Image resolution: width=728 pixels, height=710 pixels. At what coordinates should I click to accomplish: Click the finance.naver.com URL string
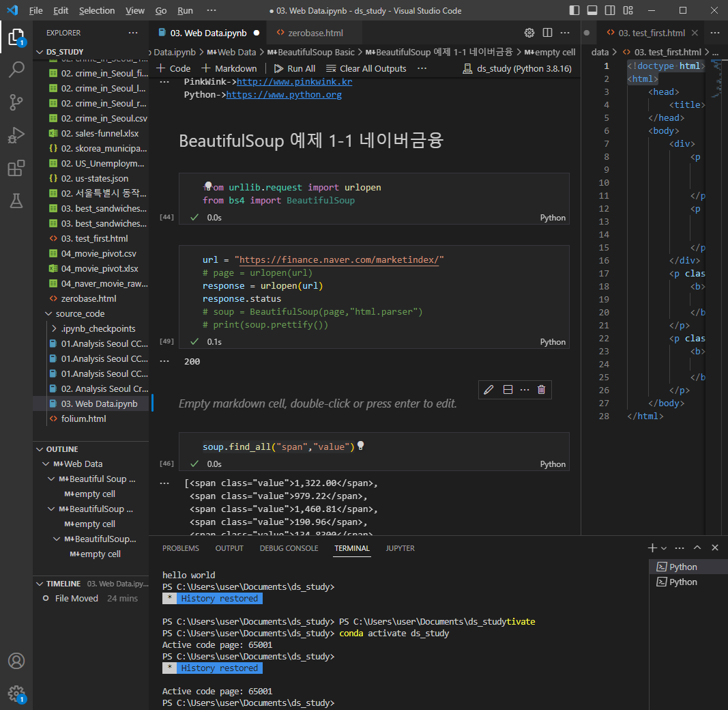(x=339, y=259)
